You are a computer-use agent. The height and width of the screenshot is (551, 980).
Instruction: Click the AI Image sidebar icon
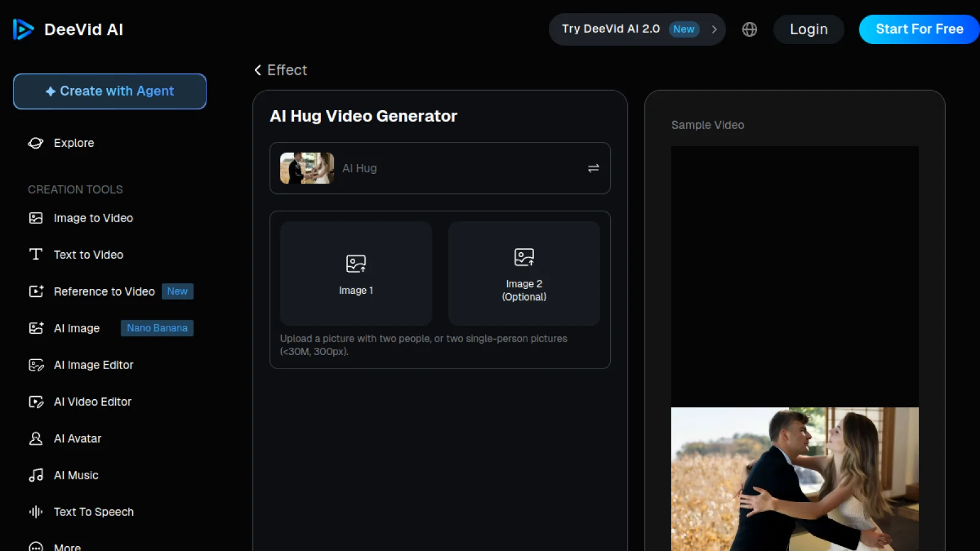pos(36,328)
